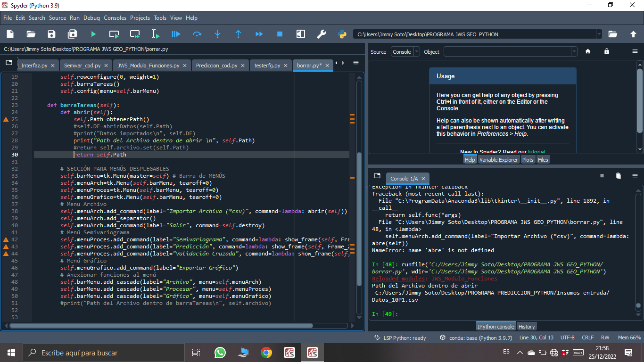Open the Consoles menu
This screenshot has height=362, width=644.
(115, 18)
